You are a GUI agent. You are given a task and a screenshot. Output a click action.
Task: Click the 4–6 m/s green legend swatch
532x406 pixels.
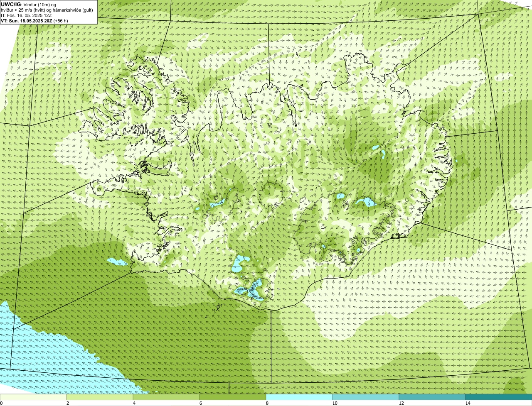click(x=166, y=397)
